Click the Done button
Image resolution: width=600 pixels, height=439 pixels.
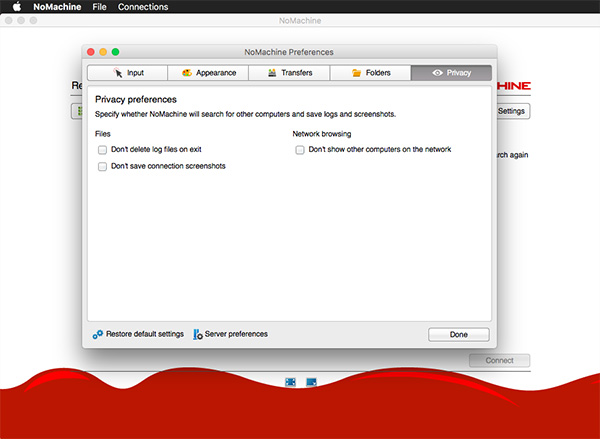pyautogui.click(x=458, y=335)
